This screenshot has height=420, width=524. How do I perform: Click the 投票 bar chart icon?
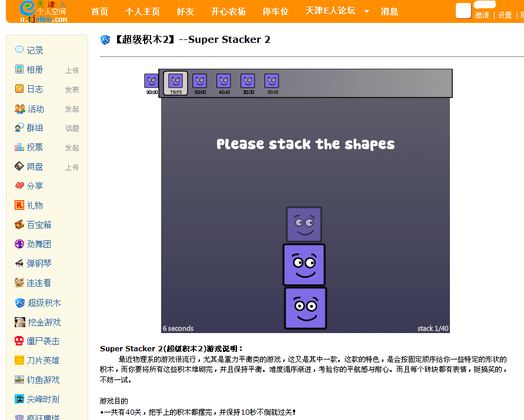point(19,147)
